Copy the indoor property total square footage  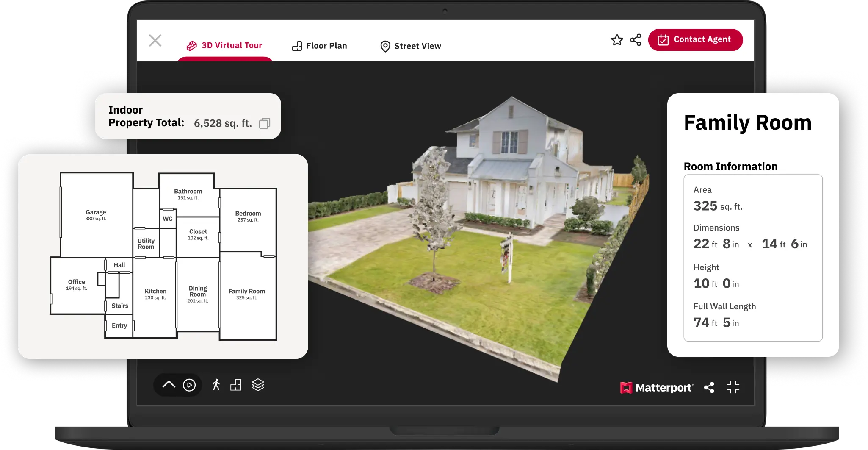(x=265, y=123)
